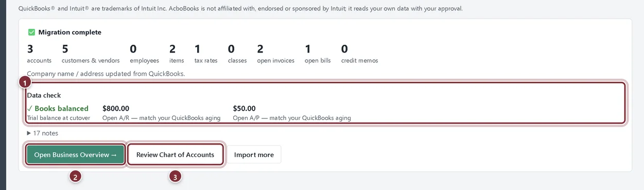Click the 1 tax rates stat

coord(206,54)
